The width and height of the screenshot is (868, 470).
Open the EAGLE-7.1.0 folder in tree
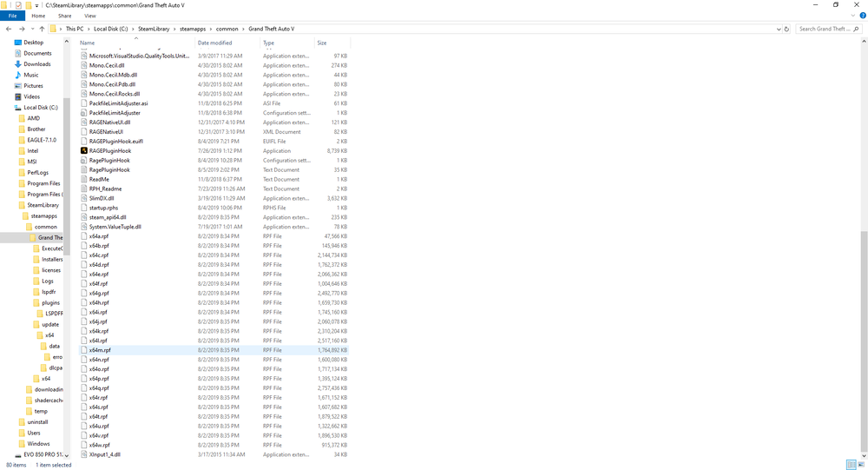coord(42,140)
